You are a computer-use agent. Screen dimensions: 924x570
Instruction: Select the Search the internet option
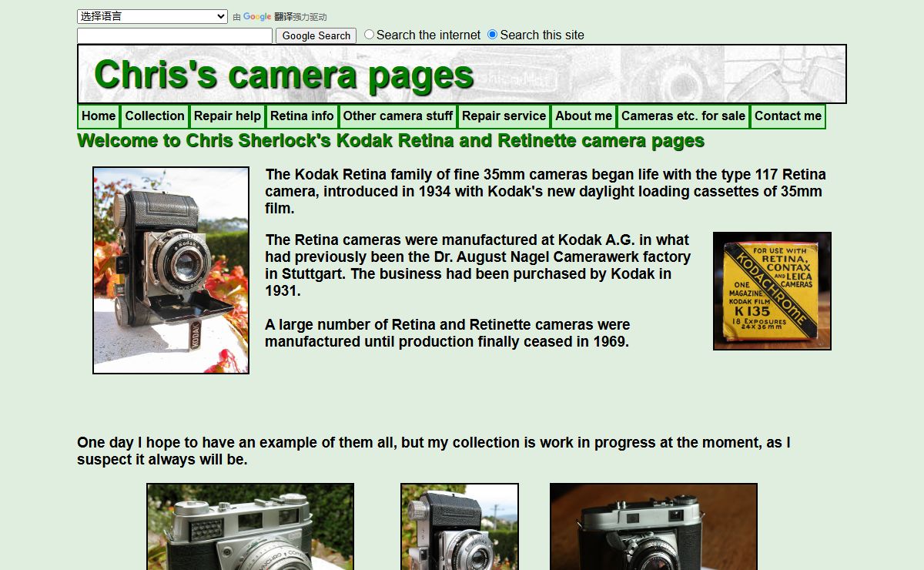tap(370, 35)
